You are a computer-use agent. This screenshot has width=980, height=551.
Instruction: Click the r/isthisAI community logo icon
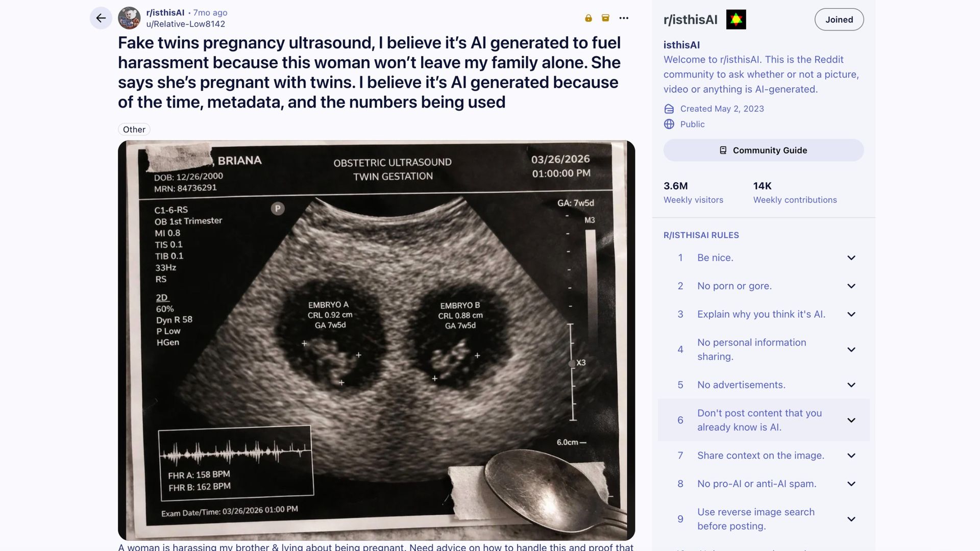click(736, 19)
